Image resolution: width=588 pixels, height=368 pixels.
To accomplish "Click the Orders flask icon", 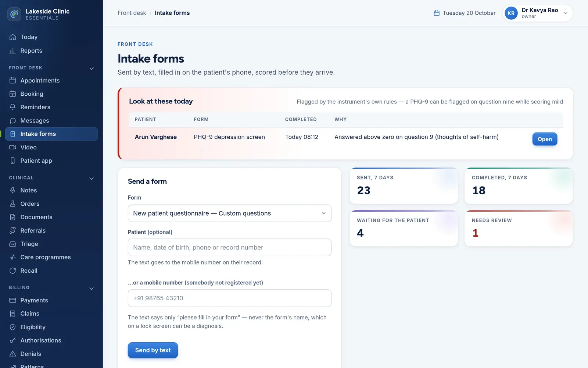I will click(x=12, y=204).
